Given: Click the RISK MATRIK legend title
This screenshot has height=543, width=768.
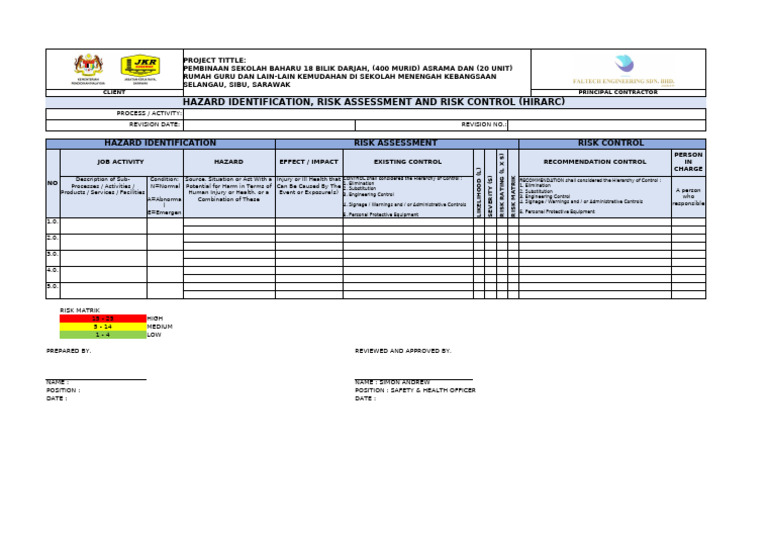Looking at the screenshot, I should [80, 310].
